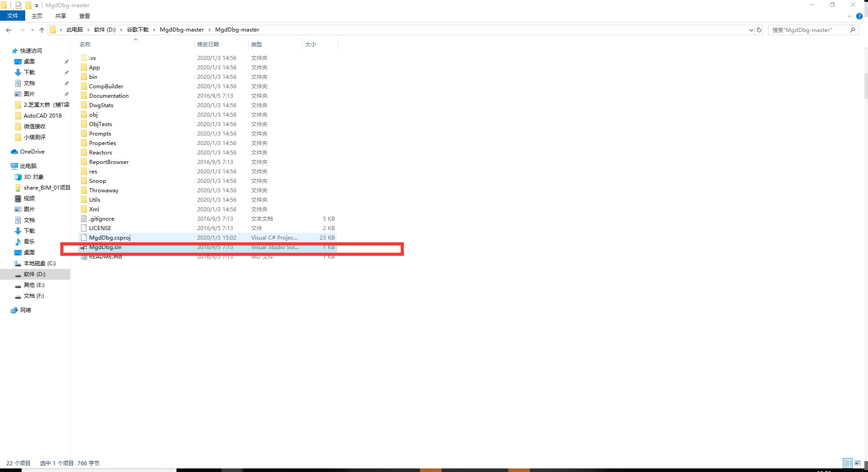Click the search magnifier icon
The image size is (868, 472).
[852, 30]
